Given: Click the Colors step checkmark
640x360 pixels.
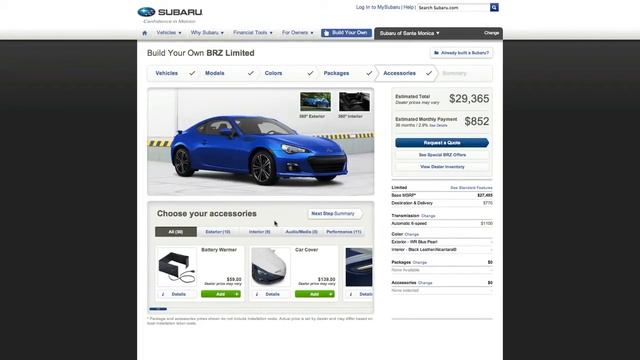Looking at the screenshot, I should (310, 73).
